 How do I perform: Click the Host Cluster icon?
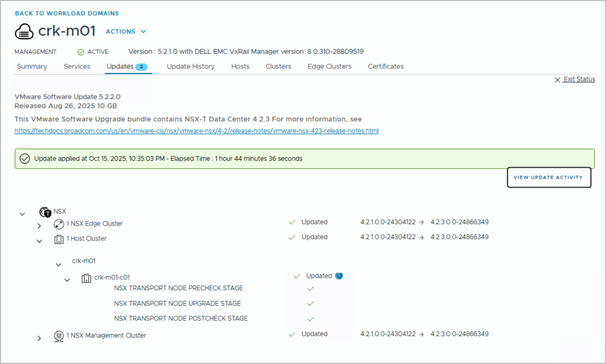pyautogui.click(x=59, y=239)
